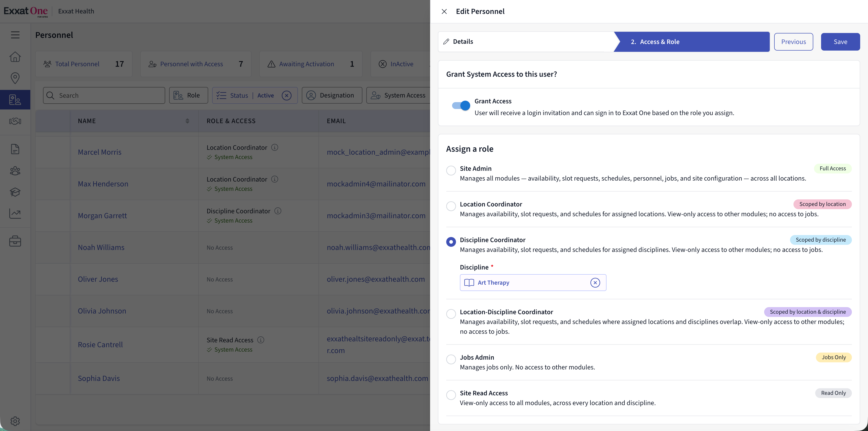Click the 'Read Only' badge
The height and width of the screenshot is (431, 868).
834,393
